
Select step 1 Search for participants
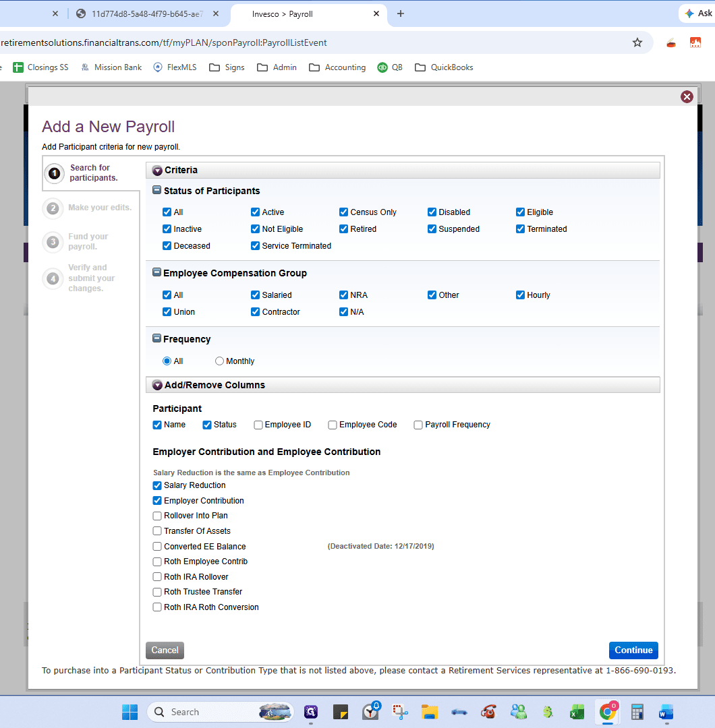[x=91, y=173]
